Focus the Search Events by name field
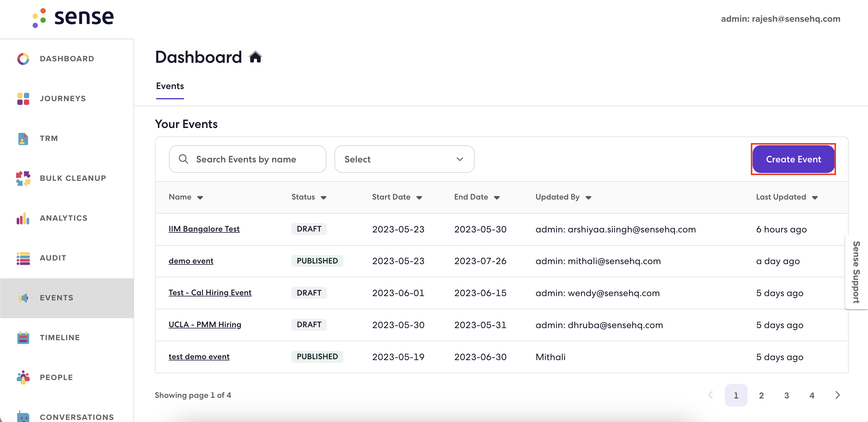The height and width of the screenshot is (422, 868). (247, 159)
